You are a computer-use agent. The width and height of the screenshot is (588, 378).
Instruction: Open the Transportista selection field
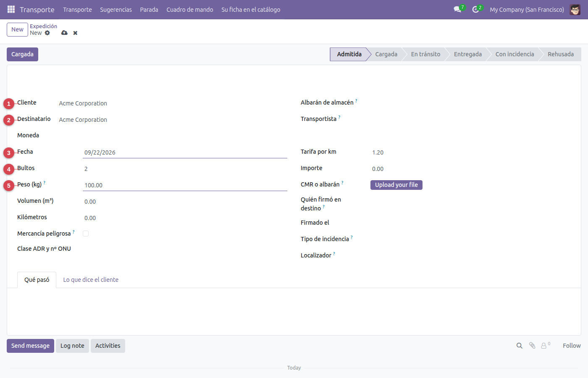470,119
